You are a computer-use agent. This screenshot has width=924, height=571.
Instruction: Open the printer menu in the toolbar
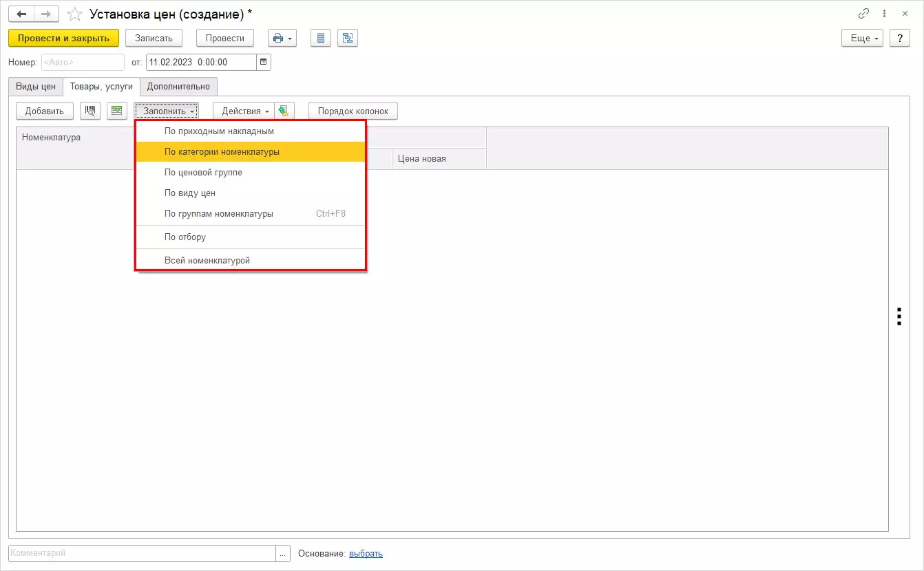click(x=282, y=39)
